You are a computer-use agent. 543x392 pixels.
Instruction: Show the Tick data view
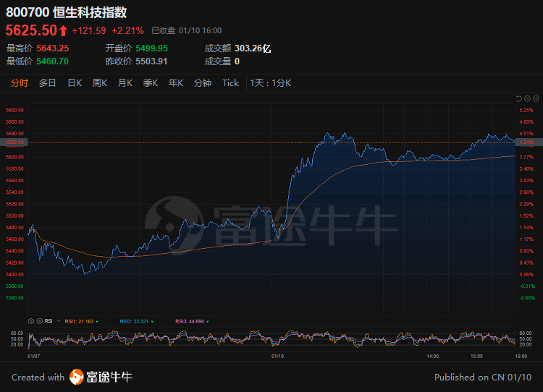(230, 83)
